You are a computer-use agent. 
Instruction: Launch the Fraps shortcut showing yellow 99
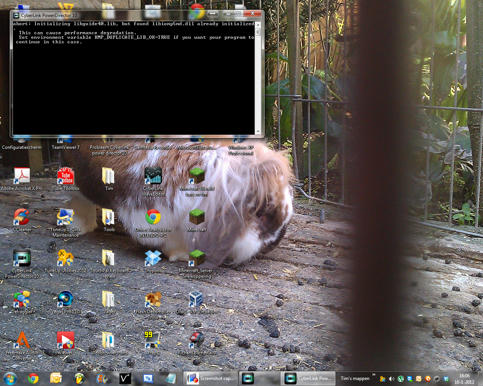(152, 340)
